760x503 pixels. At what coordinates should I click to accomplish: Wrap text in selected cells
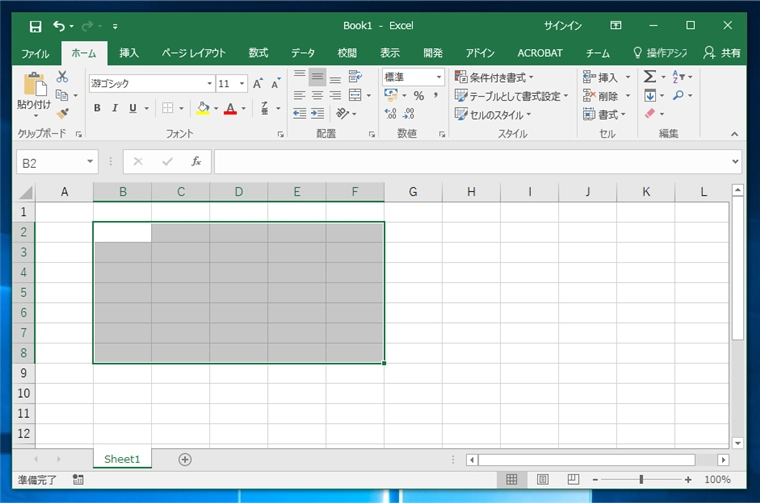[x=355, y=76]
